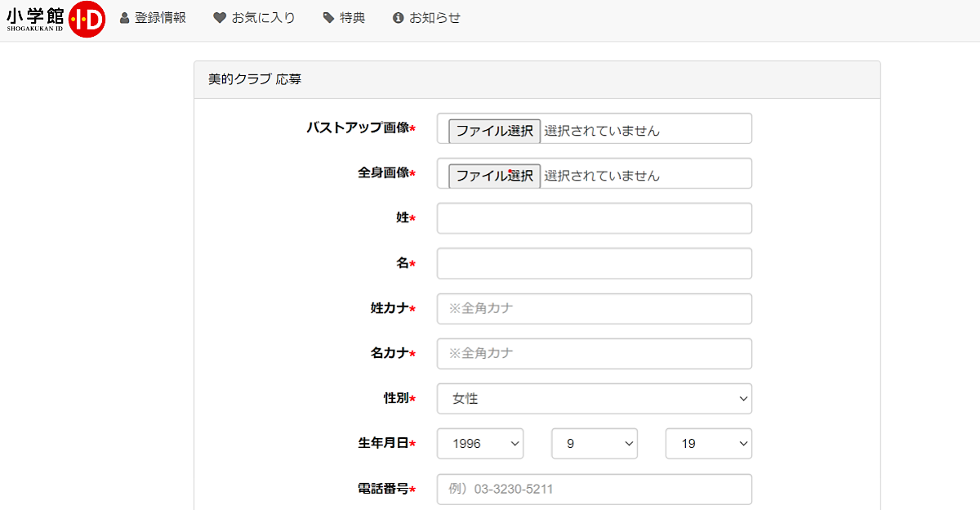This screenshot has height=510, width=980.
Task: Focus the 名 text field
Action: click(x=595, y=263)
